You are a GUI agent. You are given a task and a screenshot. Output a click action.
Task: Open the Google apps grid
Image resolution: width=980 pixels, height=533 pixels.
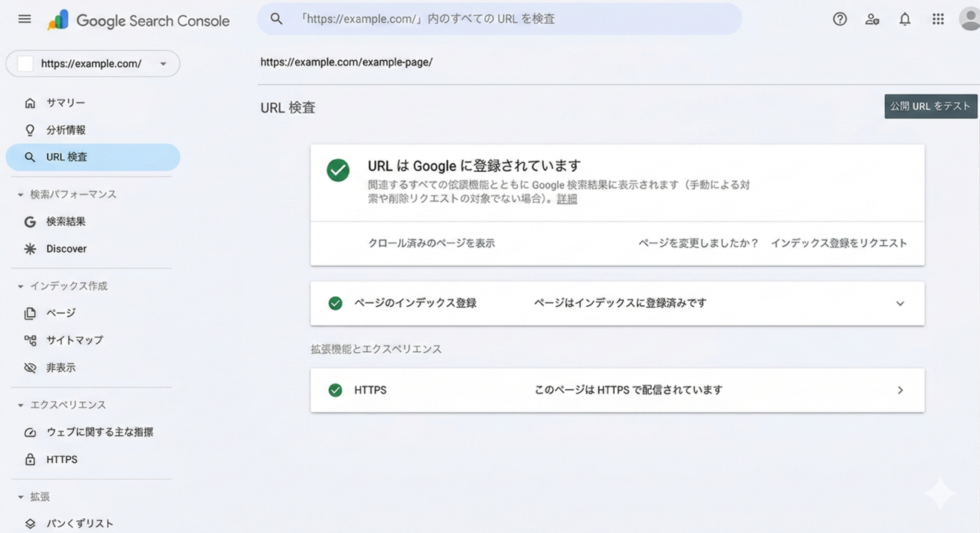(938, 20)
